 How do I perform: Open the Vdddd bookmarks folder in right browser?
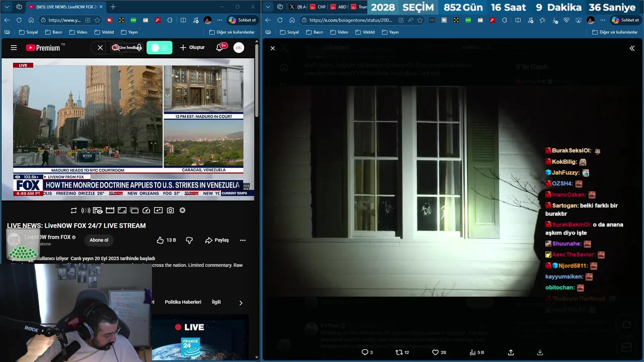pos(365,32)
